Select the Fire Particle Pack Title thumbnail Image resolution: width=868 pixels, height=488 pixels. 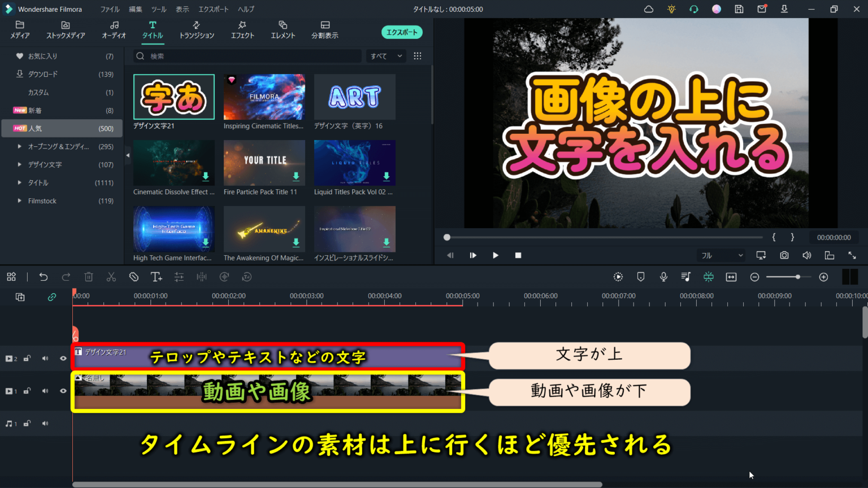264,163
